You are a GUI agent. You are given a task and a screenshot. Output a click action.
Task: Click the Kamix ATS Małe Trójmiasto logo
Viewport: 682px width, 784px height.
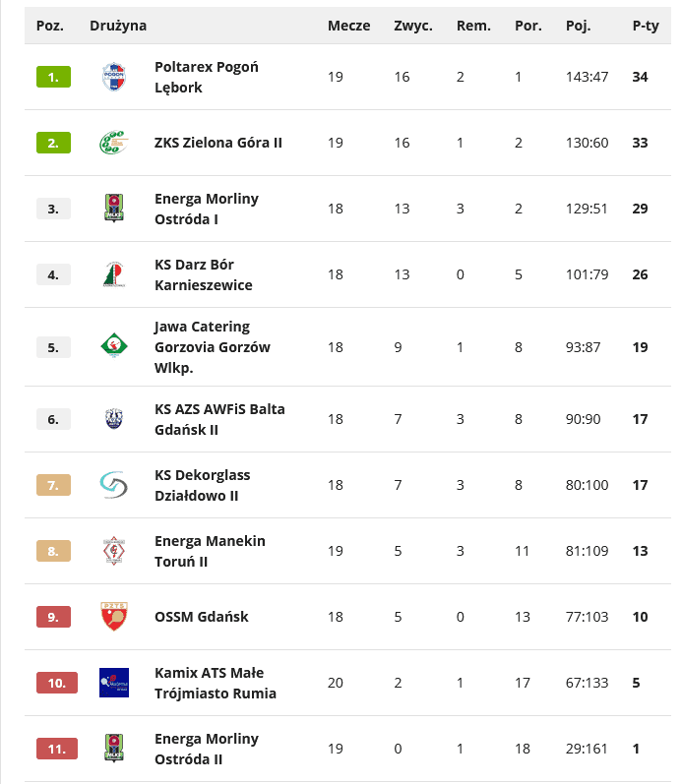[114, 683]
